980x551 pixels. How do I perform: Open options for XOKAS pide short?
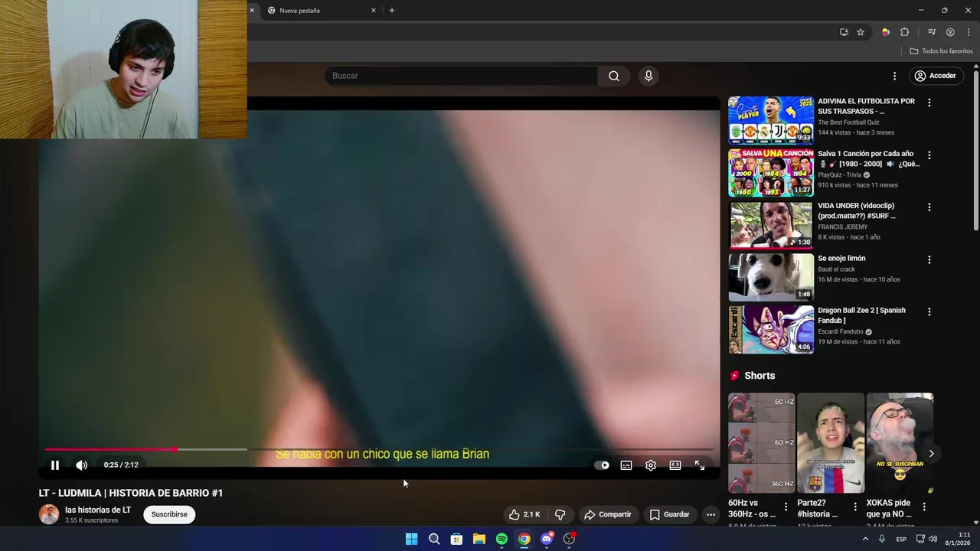924,507
